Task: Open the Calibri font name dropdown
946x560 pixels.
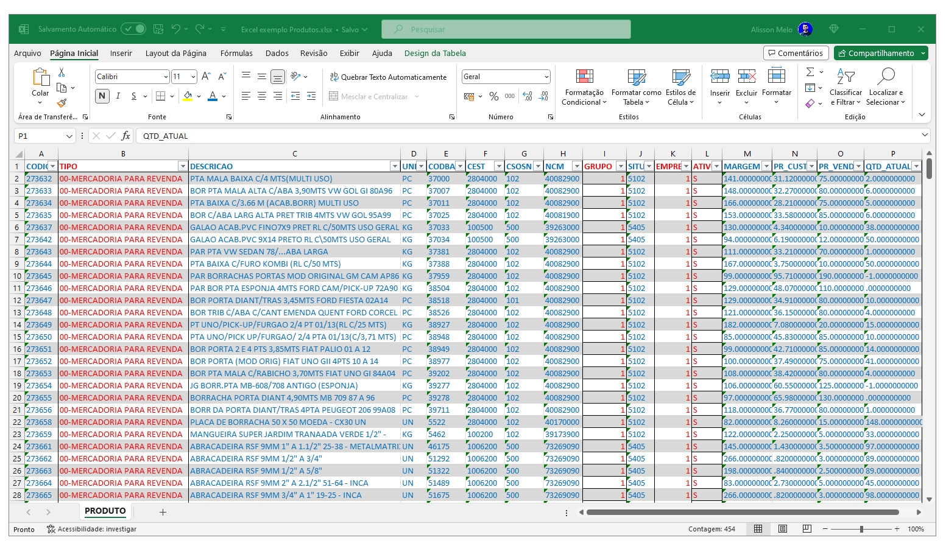Action: coord(166,77)
